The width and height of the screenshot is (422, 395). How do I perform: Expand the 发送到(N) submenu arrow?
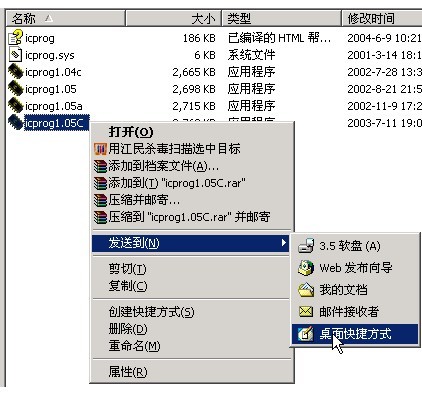[x=284, y=243]
